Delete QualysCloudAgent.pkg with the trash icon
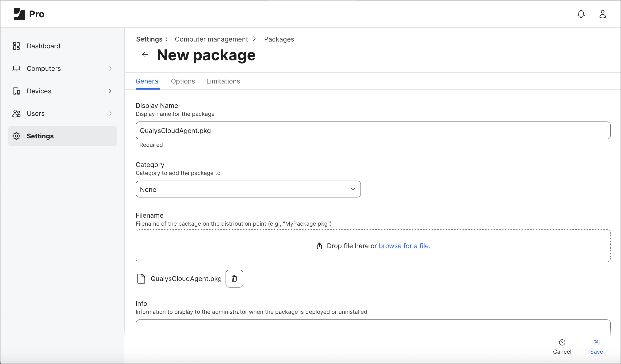Image resolution: width=621 pixels, height=364 pixels. click(234, 279)
